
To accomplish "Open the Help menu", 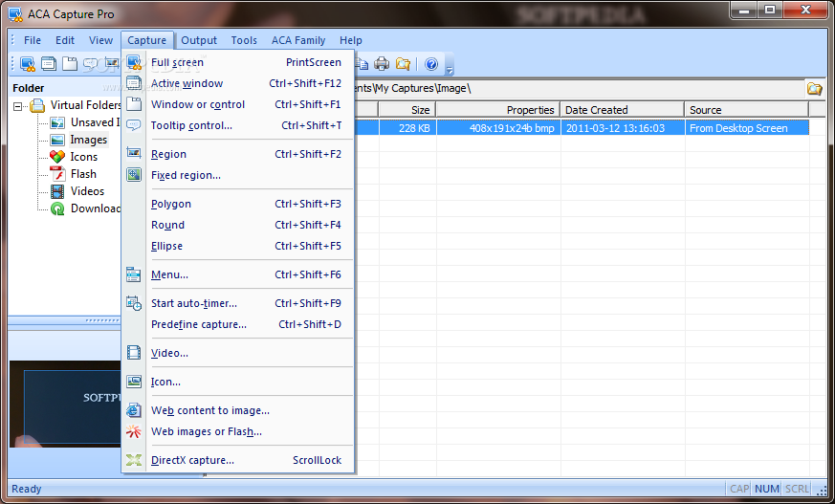I will [351, 40].
